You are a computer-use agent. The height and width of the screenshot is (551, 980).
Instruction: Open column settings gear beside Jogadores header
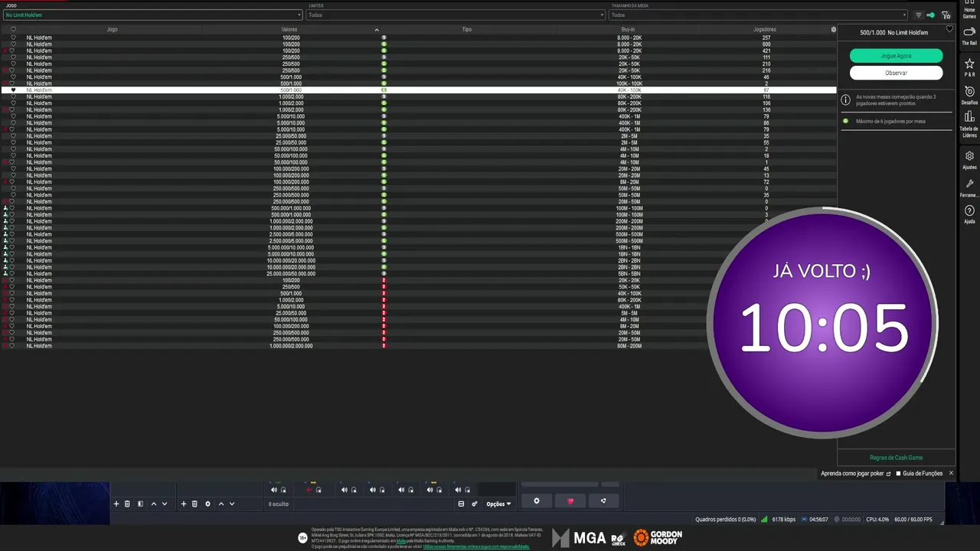pyautogui.click(x=834, y=29)
